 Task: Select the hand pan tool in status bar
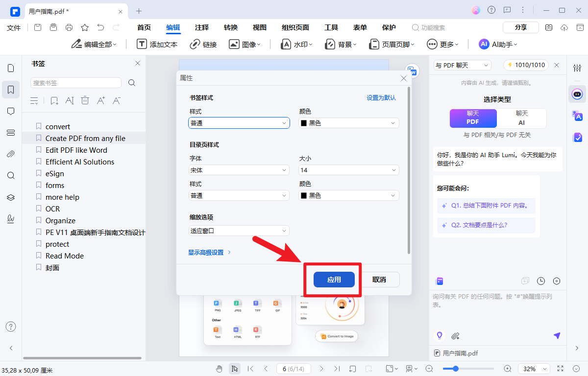tap(219, 368)
